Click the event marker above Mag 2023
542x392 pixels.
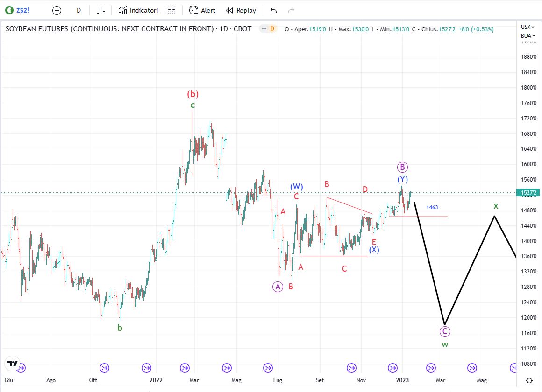tap(472, 368)
